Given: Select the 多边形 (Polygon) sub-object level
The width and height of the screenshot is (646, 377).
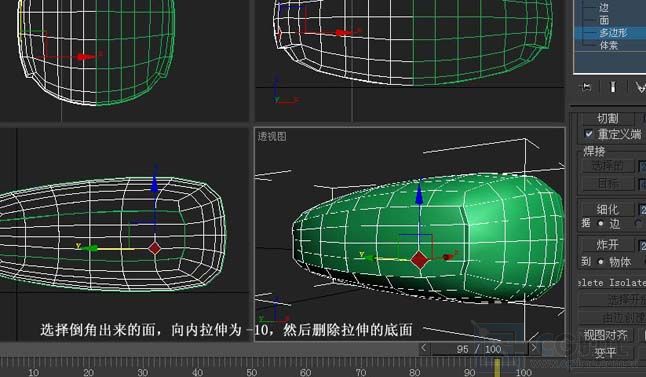Looking at the screenshot, I should (x=613, y=33).
